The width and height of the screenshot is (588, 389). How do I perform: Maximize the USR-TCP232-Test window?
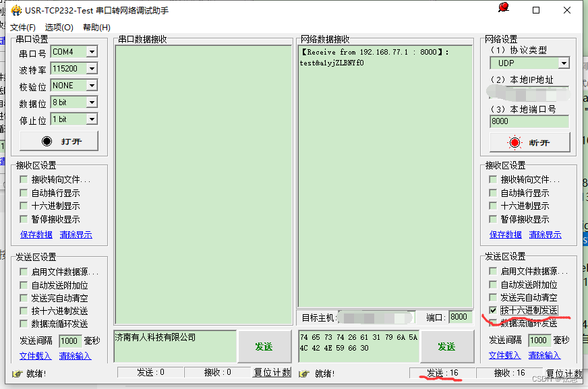click(x=536, y=10)
